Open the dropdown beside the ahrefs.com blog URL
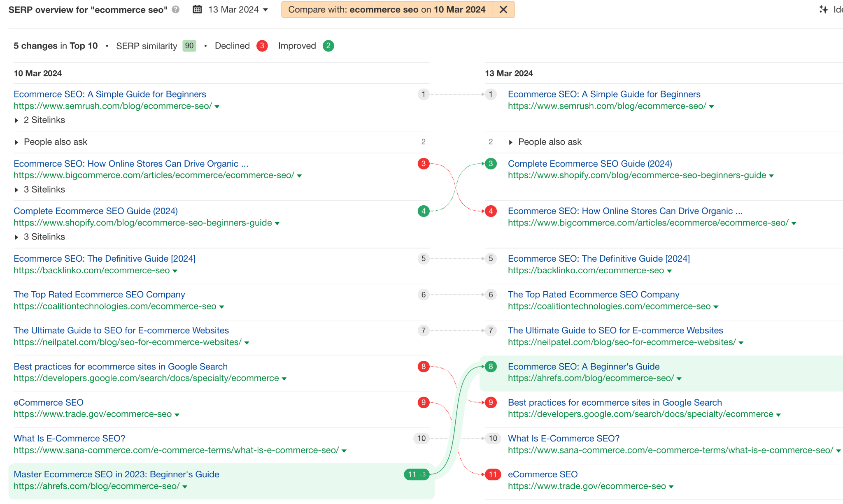Screen dimensions: 843x504 click(679, 378)
